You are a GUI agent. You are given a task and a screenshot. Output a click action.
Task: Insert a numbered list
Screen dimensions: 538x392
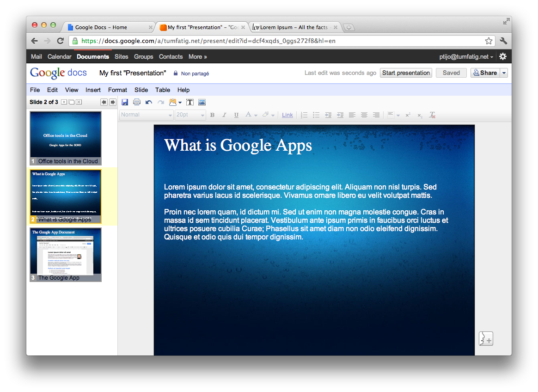(304, 115)
